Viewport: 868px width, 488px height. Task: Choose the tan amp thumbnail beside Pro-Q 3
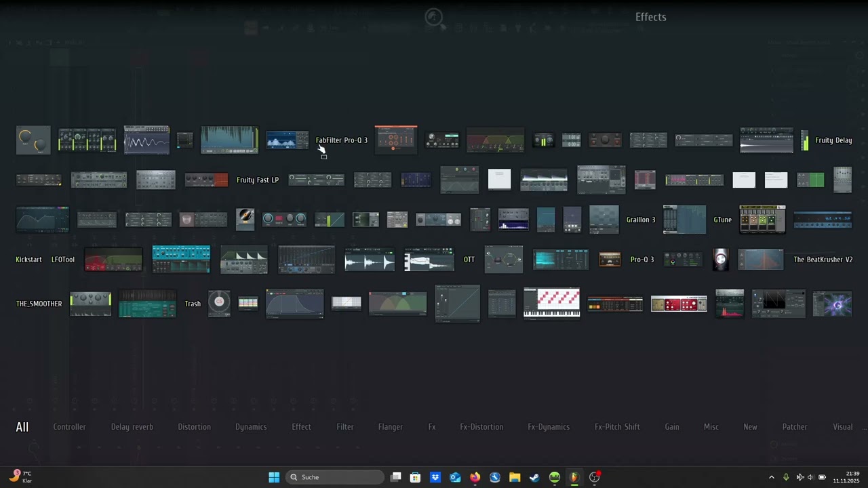coord(610,260)
